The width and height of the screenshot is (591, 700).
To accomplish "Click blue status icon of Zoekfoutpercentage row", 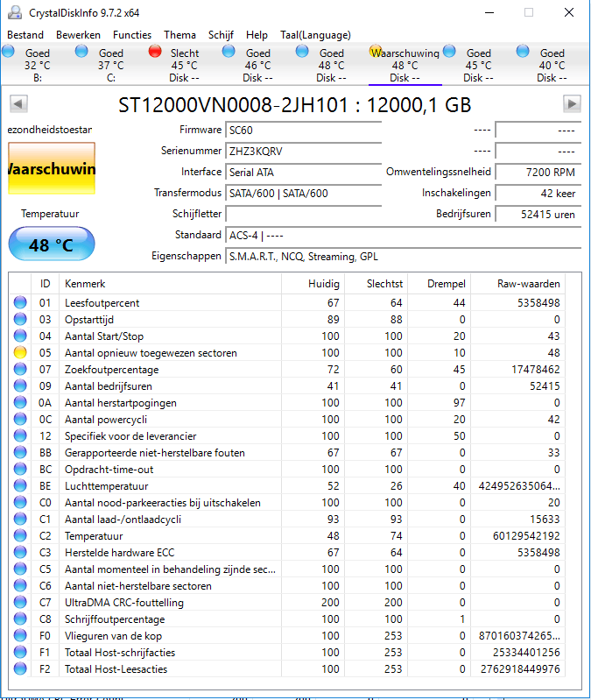I will [20, 369].
